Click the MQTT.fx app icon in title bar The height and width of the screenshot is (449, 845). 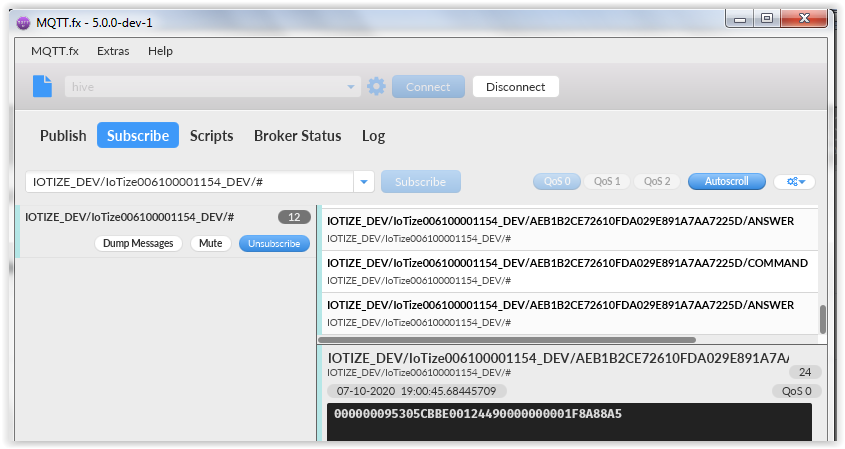point(23,23)
